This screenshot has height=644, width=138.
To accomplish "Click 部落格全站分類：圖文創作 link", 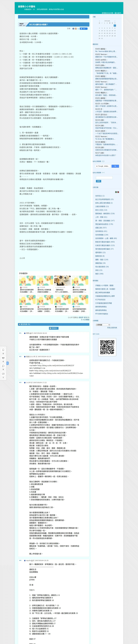I will pyautogui.click(x=111, y=13).
